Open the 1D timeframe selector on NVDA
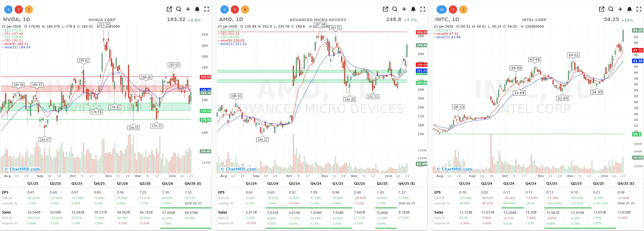Screen dimensions: 644x231 pos(27,19)
